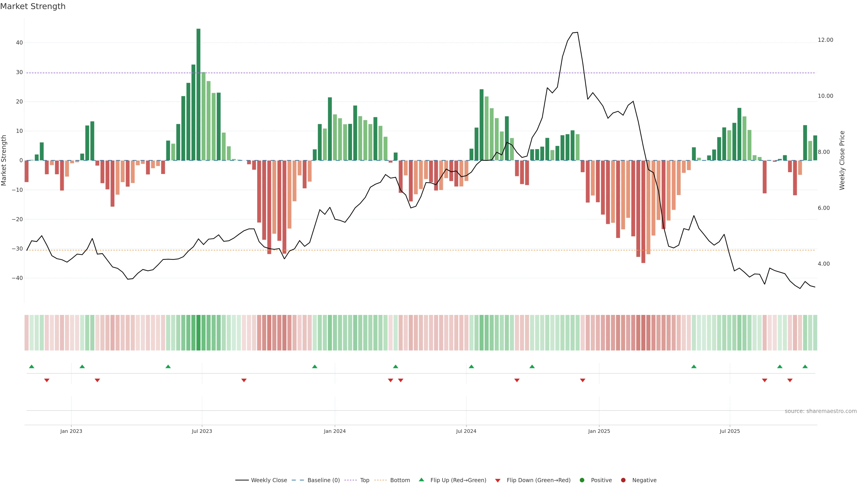Click the Positive green circle legend icon
The width and height of the screenshot is (868, 488).
[x=582, y=480]
